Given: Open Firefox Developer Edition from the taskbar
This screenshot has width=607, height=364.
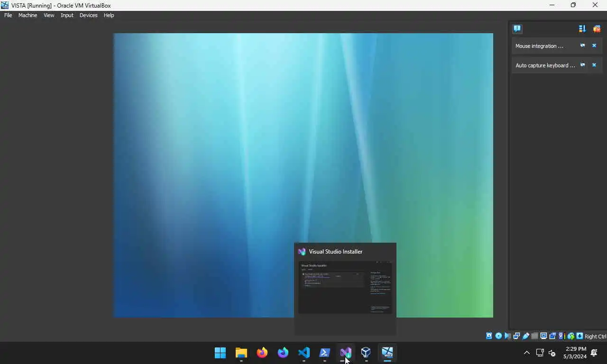Looking at the screenshot, I should pyautogui.click(x=283, y=353).
